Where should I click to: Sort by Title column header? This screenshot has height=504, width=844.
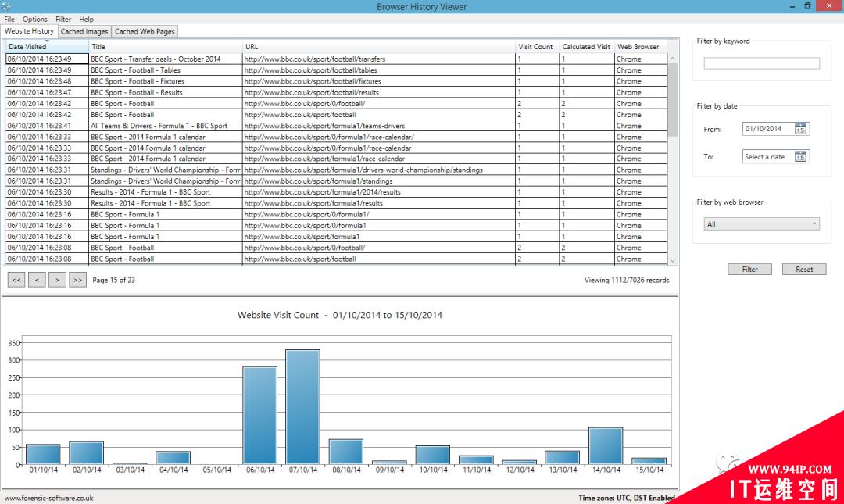click(165, 47)
